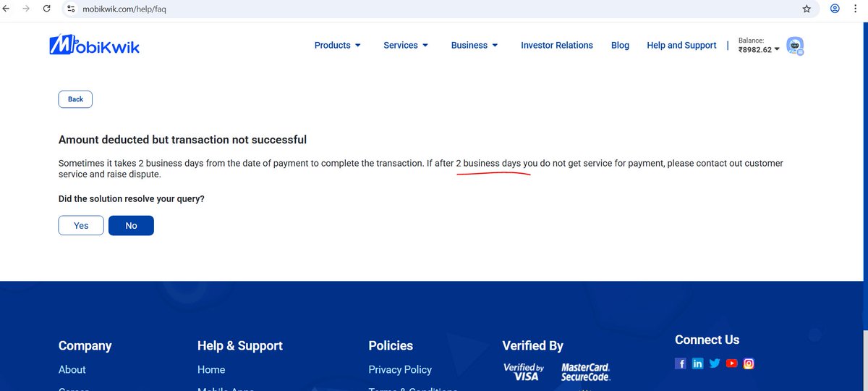Click the browser forward arrow
Viewport: 868px width, 391px height.
[27, 9]
